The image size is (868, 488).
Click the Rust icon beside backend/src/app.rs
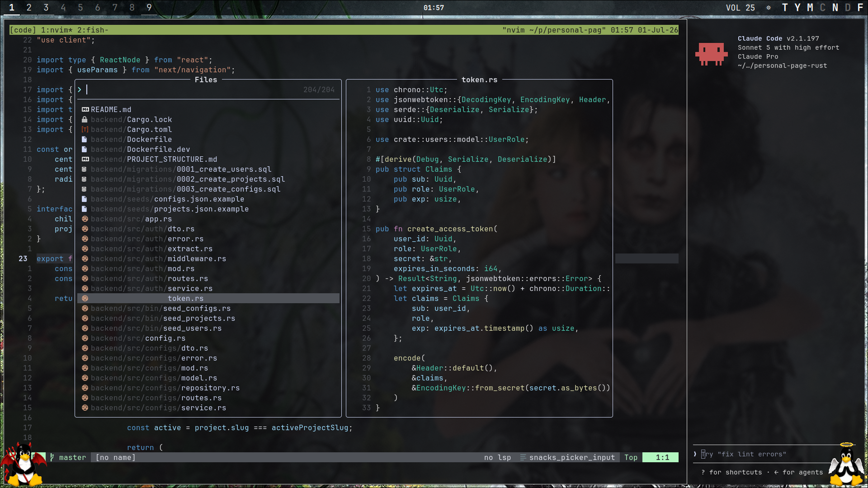click(x=85, y=219)
